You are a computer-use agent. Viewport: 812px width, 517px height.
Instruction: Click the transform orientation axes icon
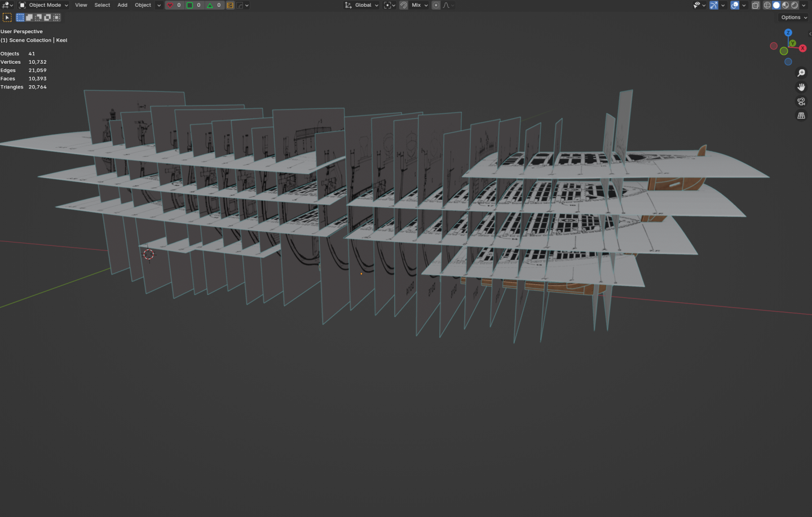click(348, 5)
